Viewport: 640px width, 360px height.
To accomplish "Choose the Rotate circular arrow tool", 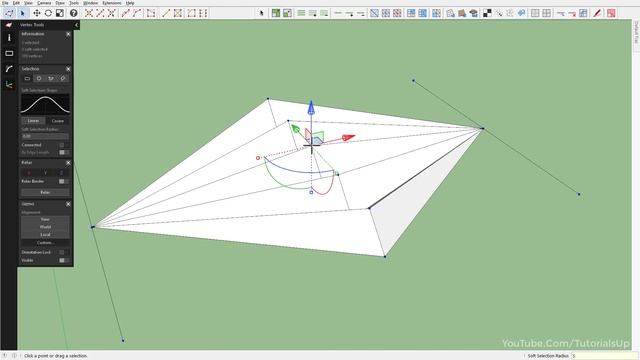I will pyautogui.click(x=48, y=13).
